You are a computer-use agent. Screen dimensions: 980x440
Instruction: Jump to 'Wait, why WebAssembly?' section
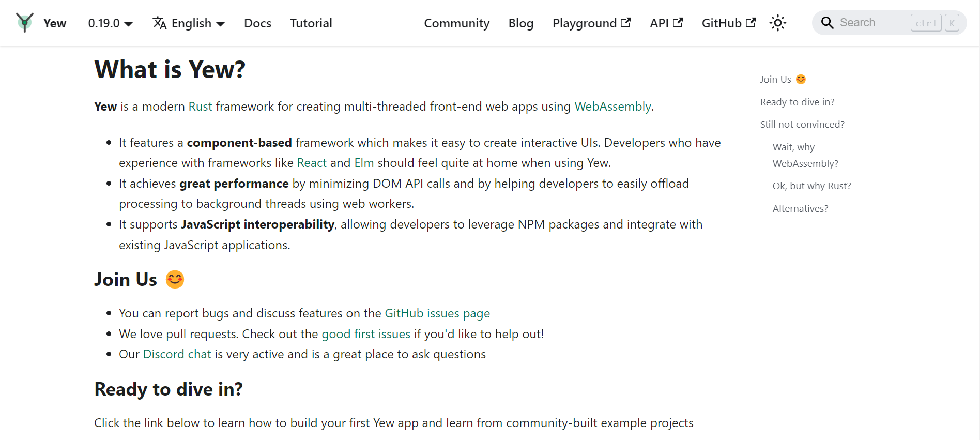coord(805,155)
